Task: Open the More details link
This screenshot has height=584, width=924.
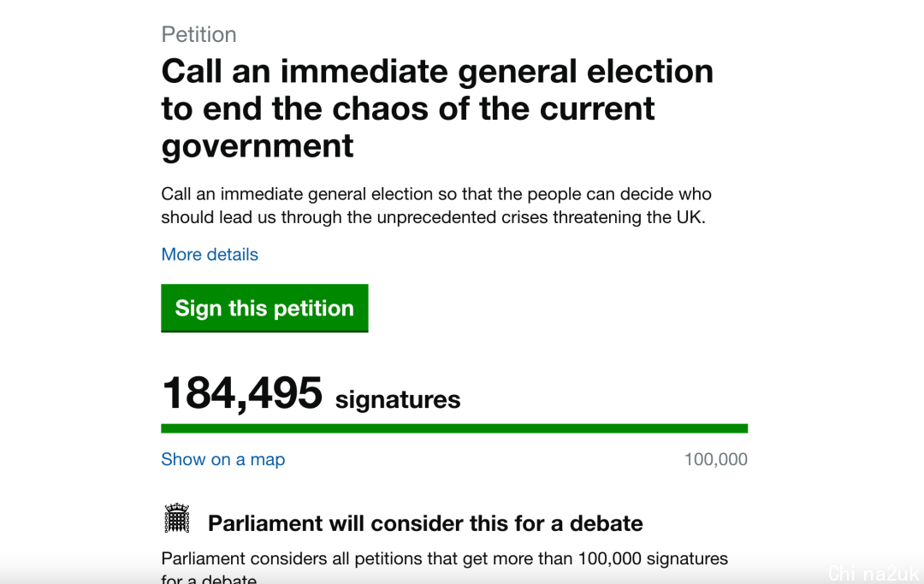Action: [x=210, y=254]
